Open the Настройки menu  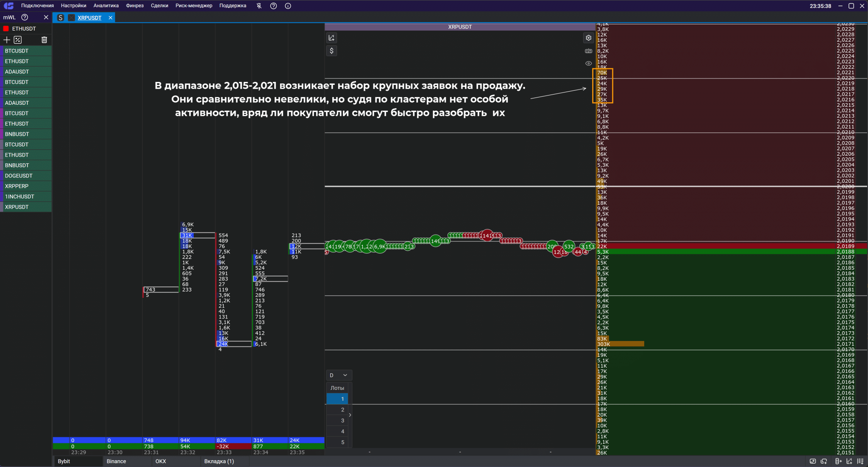click(x=73, y=6)
